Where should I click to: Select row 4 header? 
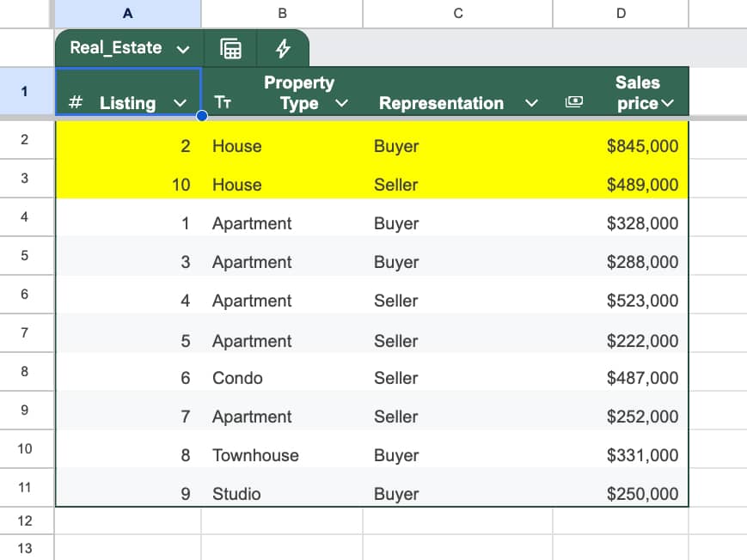[25, 216]
